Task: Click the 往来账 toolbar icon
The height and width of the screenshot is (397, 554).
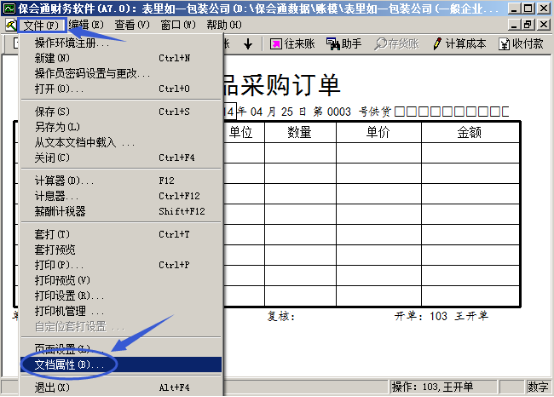Action: coord(276,44)
